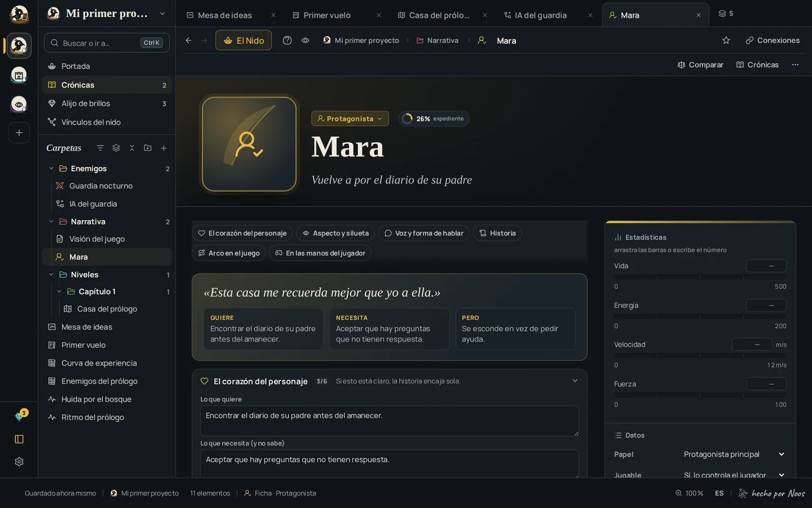Click the Fuerza number input box
This screenshot has height=508, width=812.
766,384
